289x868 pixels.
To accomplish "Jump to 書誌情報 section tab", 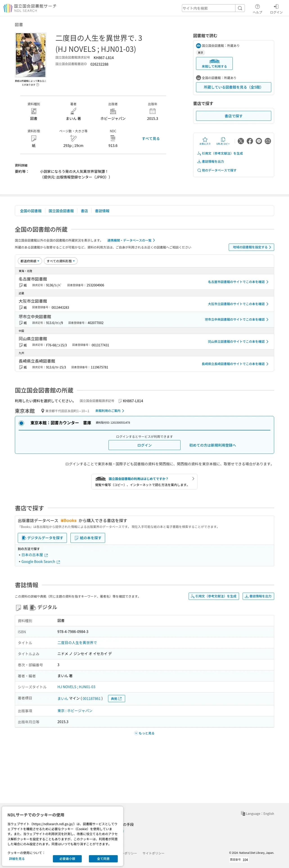I will coord(102,211).
